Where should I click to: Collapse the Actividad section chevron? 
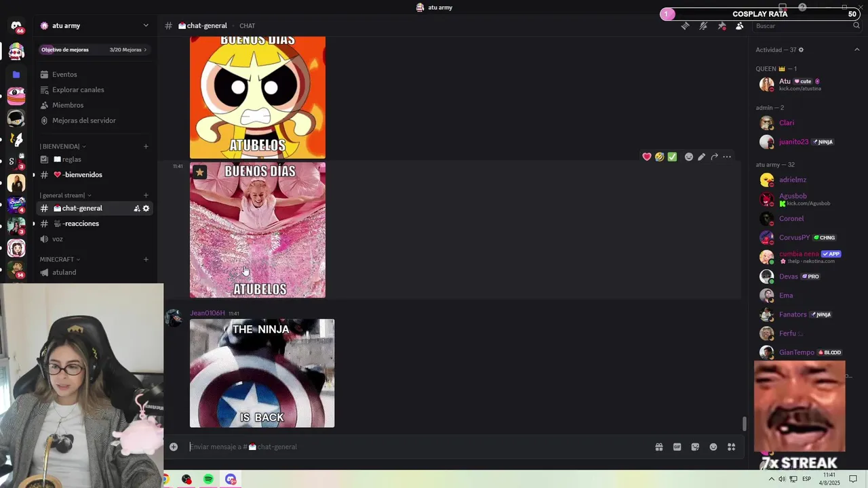[856, 49]
